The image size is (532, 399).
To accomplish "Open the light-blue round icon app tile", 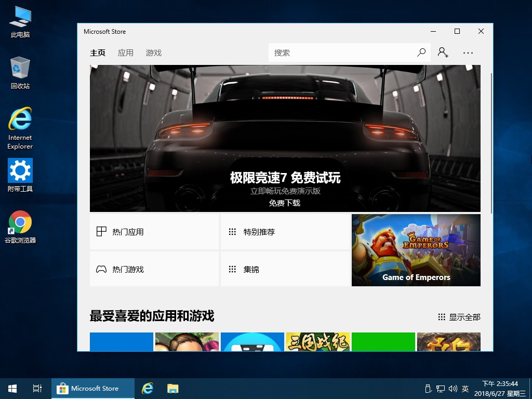I will click(252, 342).
